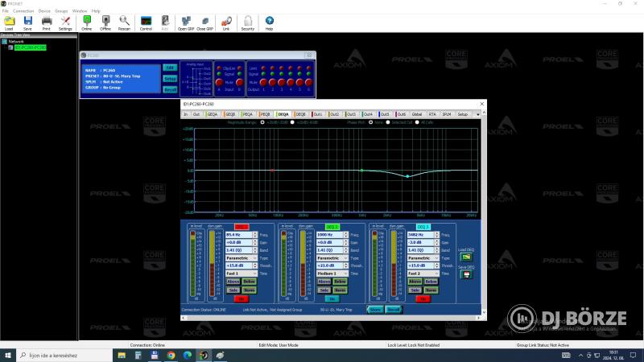Open DEQ 2 Time dropdown showing Medium 1
This screenshot has height=362, width=644.
tap(332, 274)
